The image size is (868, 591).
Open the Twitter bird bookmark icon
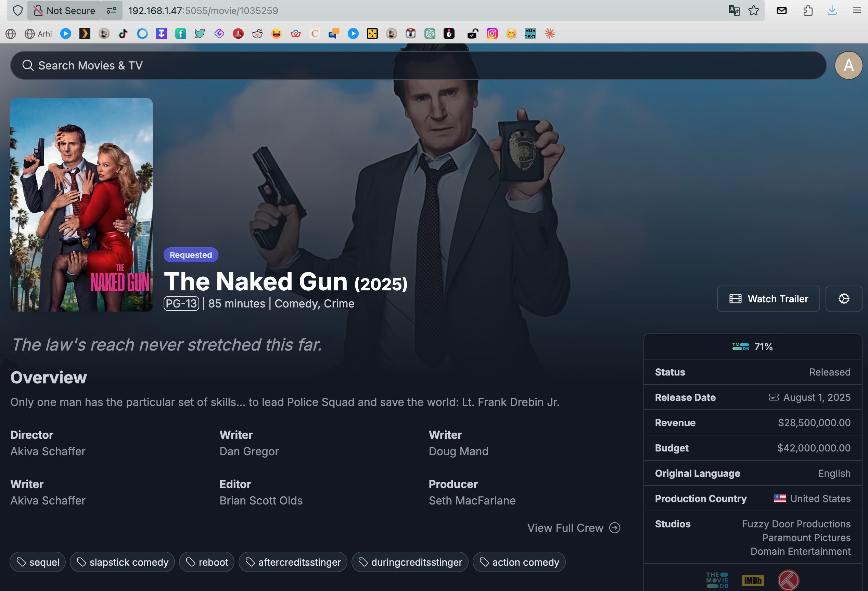point(200,34)
